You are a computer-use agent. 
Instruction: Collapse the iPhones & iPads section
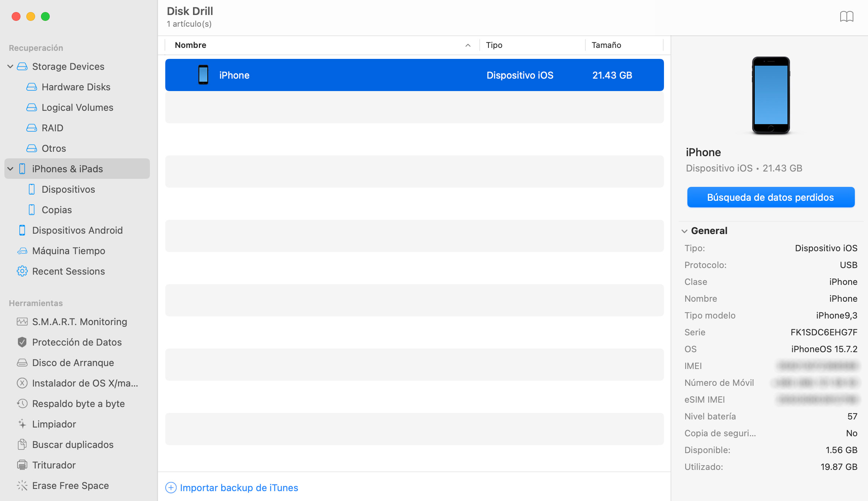(x=11, y=169)
